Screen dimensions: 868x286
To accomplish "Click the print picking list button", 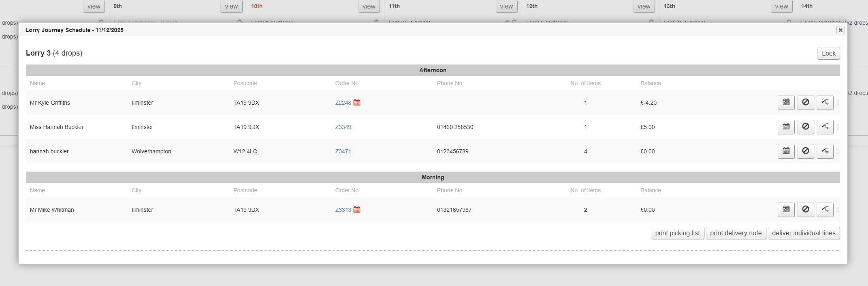I will point(677,233).
